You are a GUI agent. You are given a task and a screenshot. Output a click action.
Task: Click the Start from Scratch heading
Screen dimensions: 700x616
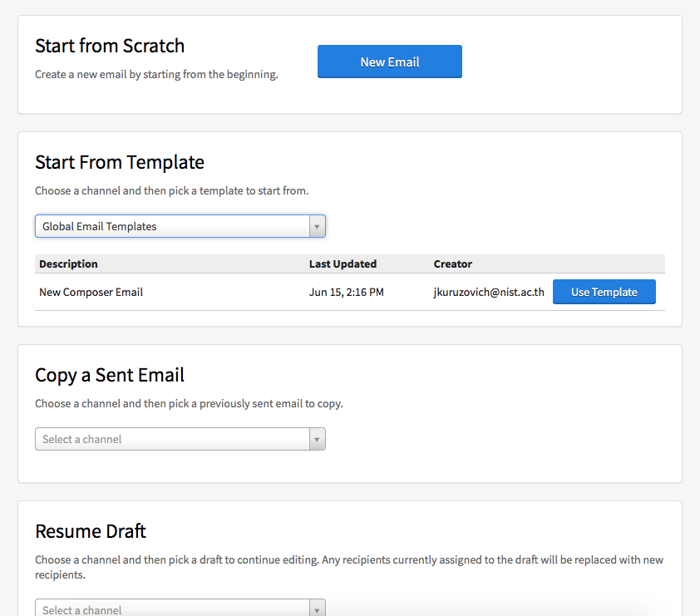coord(109,46)
